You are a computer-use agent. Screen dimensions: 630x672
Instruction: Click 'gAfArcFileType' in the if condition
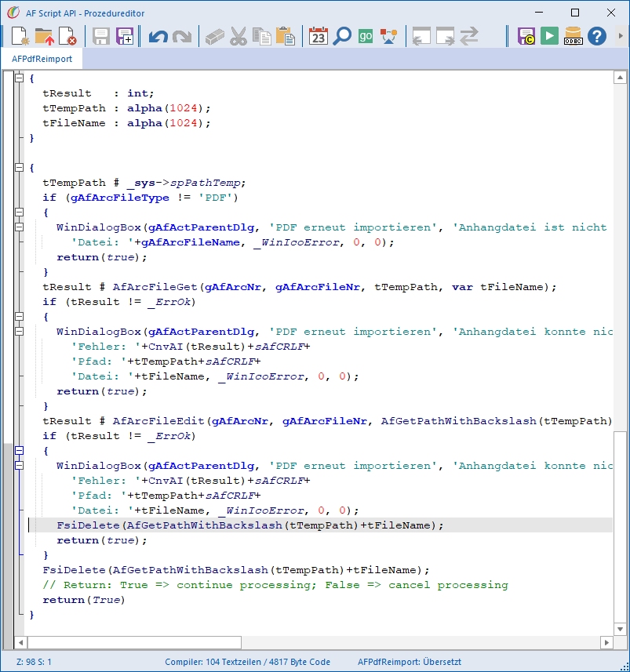tap(120, 198)
